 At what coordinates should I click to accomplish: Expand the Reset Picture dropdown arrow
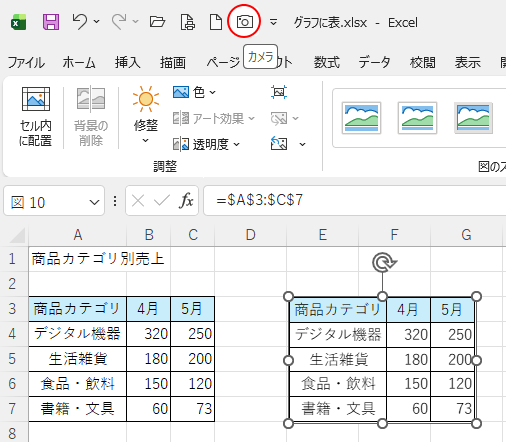pyautogui.click(x=302, y=144)
